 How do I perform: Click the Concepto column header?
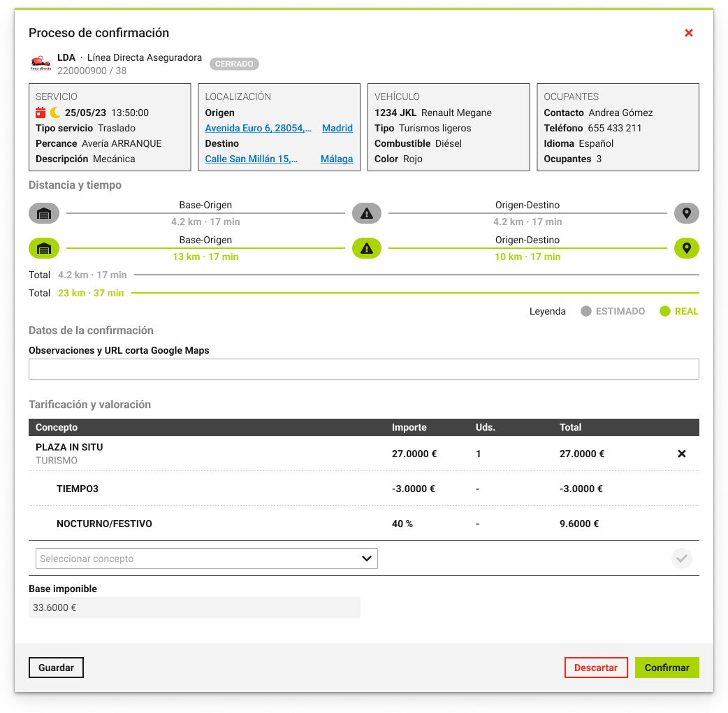click(57, 427)
